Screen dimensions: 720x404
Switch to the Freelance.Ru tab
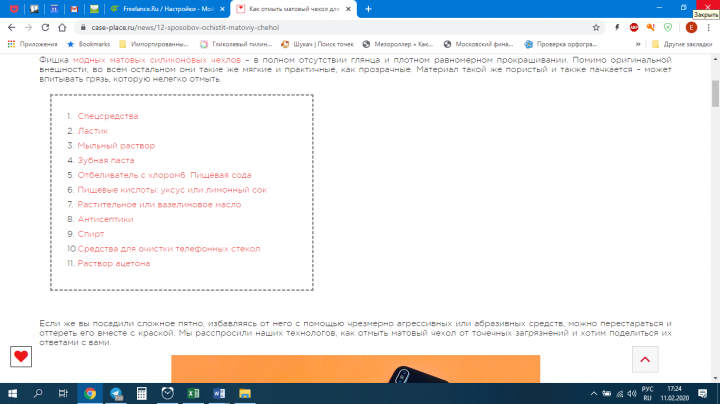tap(166, 9)
